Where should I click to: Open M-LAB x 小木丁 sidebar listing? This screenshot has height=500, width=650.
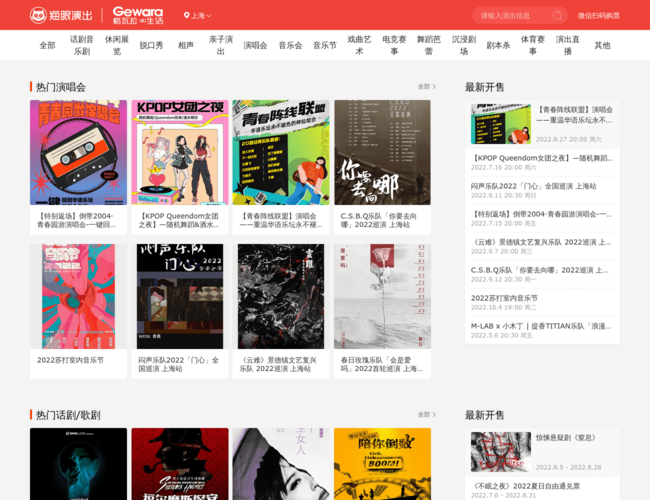tap(540, 326)
